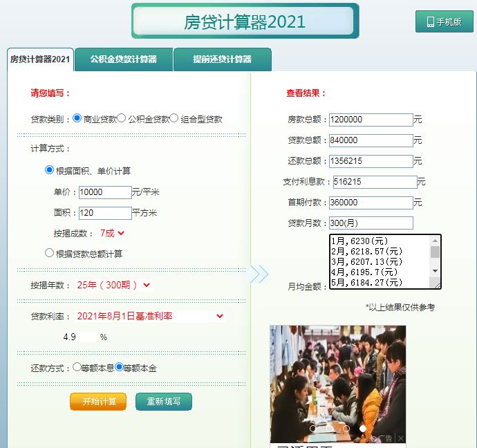This screenshot has width=477, height=448.
Task: Open the 提前还贷计算器 tab
Action: 222,59
